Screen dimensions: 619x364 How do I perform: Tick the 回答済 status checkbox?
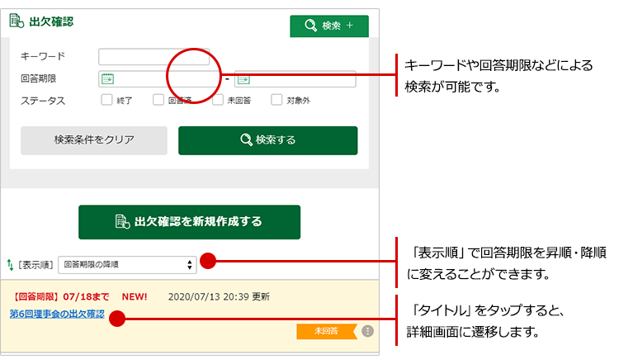coord(158,101)
